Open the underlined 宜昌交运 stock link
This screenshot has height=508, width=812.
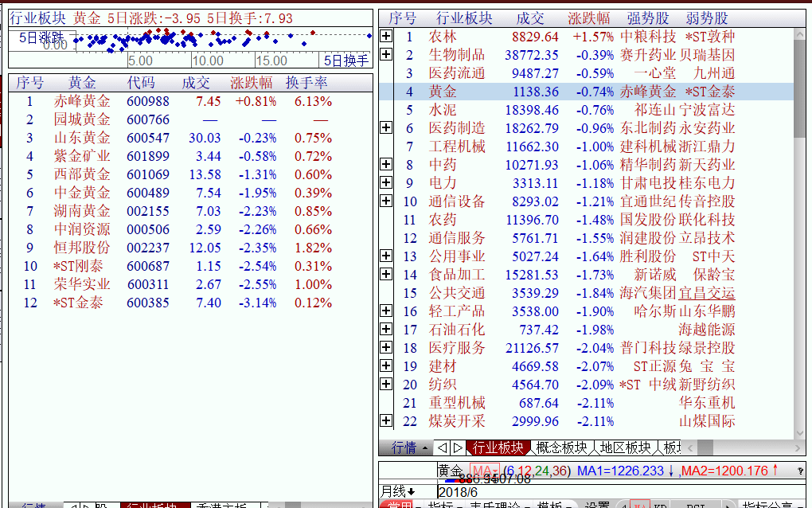pyautogui.click(x=707, y=293)
